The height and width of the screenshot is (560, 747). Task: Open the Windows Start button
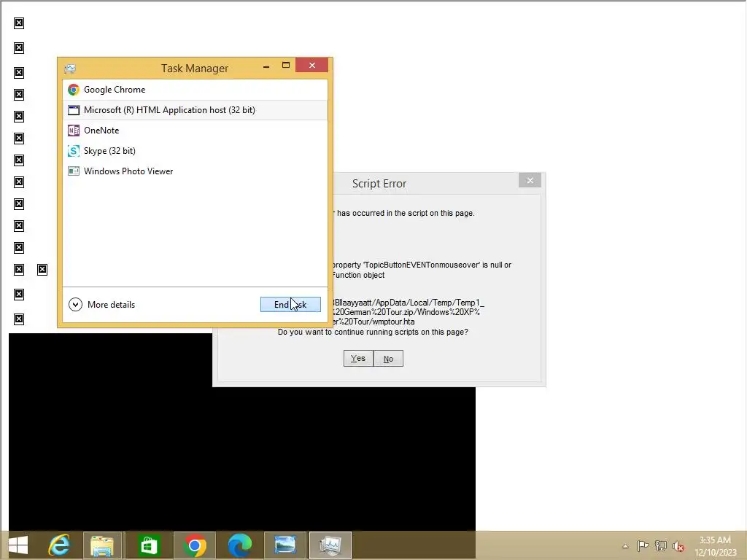click(18, 545)
